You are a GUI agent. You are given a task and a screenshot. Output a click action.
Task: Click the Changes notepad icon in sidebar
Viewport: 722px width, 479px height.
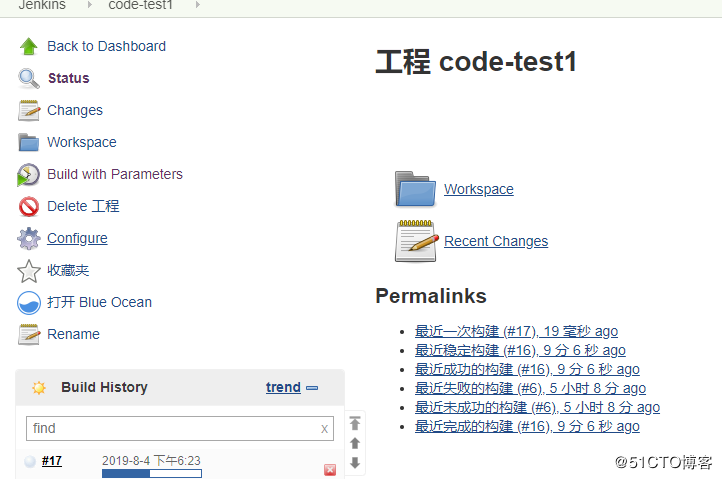click(x=29, y=111)
